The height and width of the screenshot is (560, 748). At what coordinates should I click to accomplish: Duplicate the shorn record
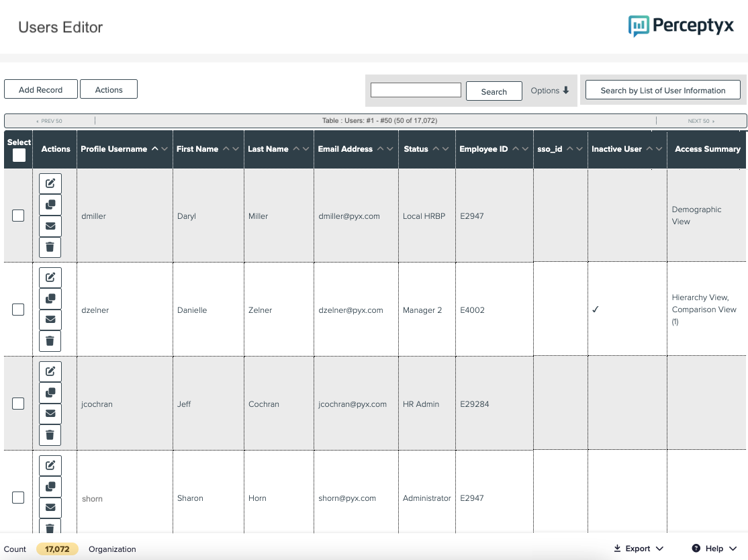(x=50, y=487)
